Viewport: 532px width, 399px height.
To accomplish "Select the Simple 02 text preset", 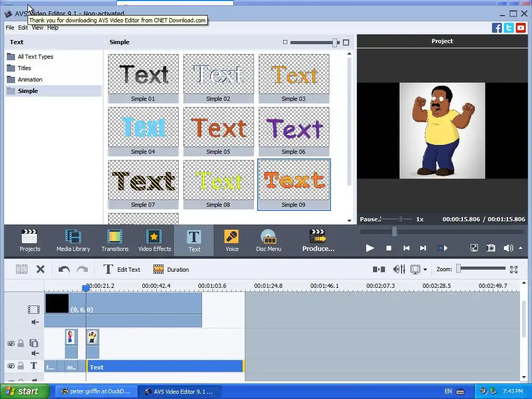I will pyautogui.click(x=219, y=78).
